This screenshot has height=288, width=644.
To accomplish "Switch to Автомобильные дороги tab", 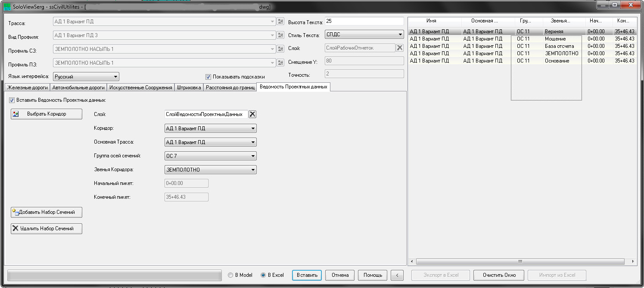I will (x=78, y=88).
